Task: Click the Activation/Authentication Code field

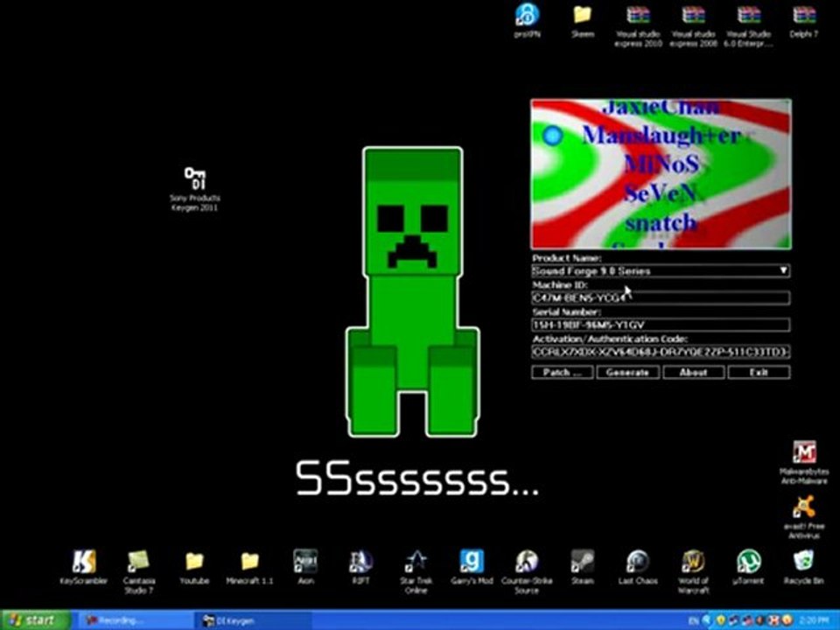Action: (x=661, y=352)
